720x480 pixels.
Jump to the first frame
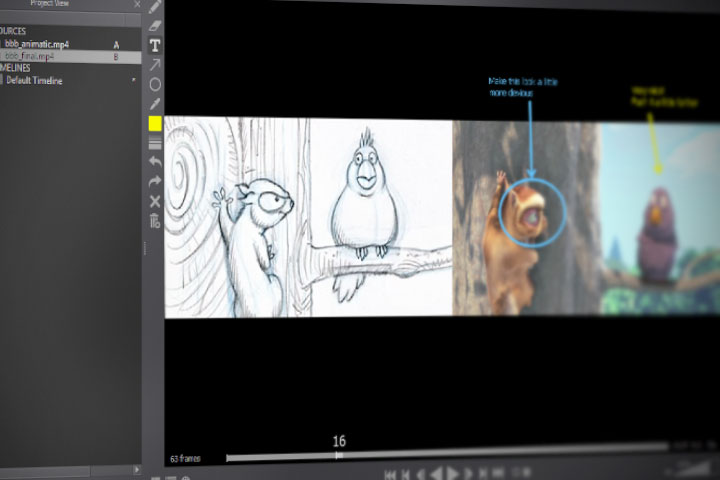[x=390, y=474]
